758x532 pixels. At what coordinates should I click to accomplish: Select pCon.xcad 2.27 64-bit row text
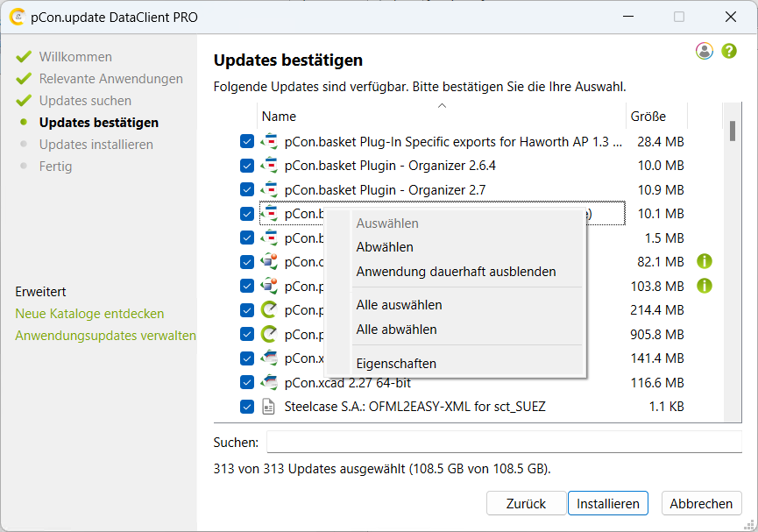tap(348, 383)
